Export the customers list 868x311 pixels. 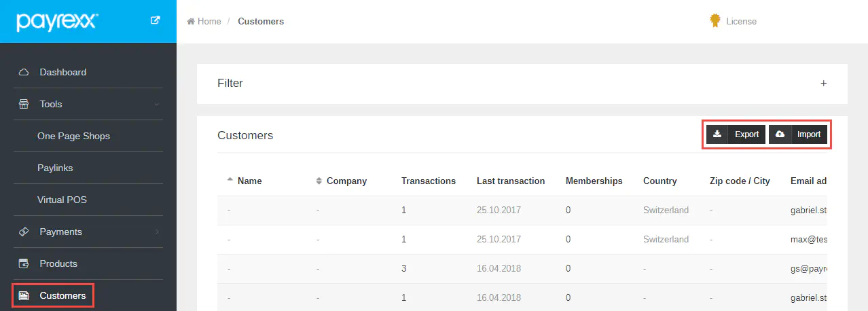736,134
